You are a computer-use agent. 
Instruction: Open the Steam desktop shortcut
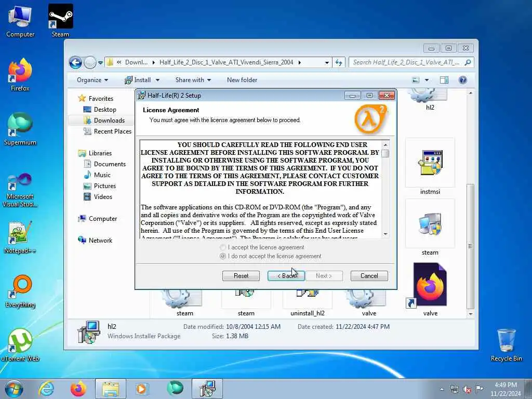coord(60,20)
